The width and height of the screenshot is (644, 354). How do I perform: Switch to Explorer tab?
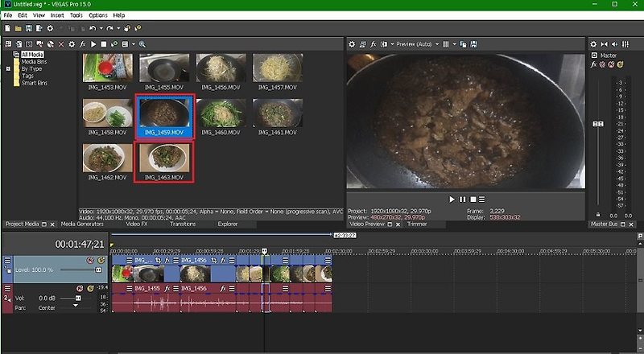click(x=228, y=224)
